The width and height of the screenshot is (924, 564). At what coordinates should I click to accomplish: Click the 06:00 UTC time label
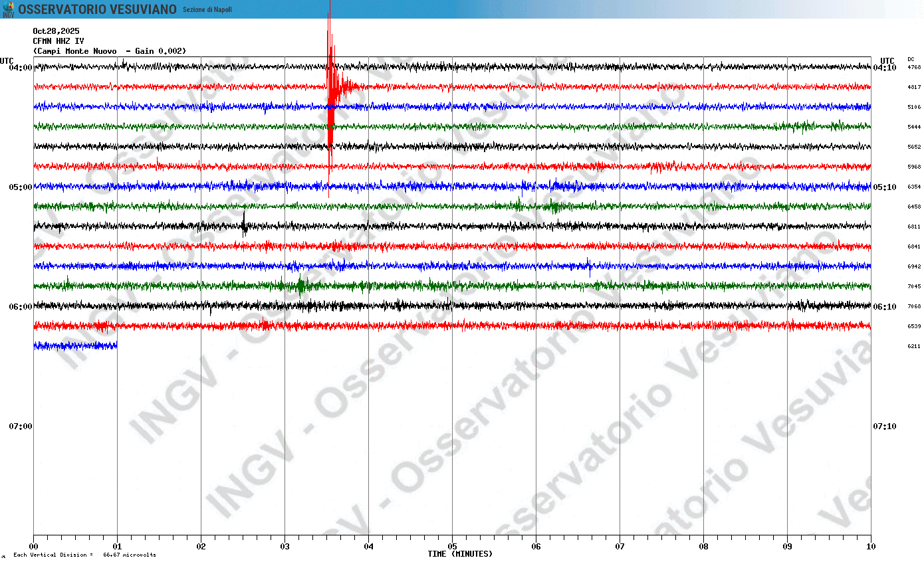21,306
